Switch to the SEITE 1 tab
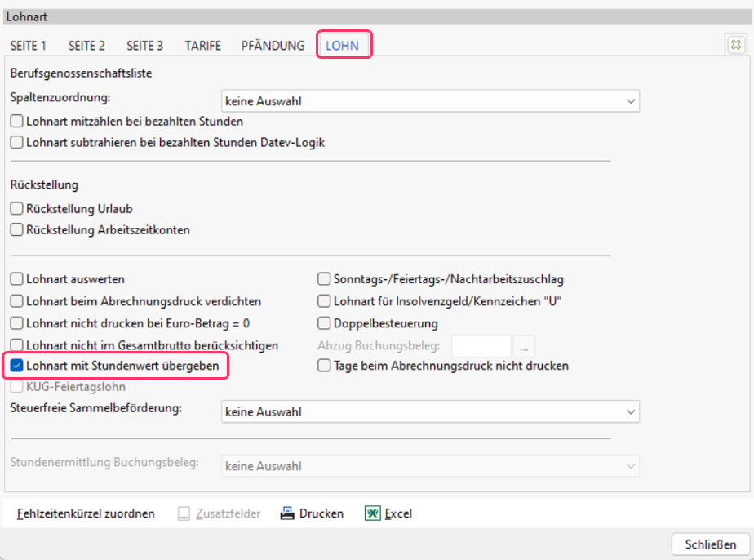The width and height of the screenshot is (754, 560). tap(29, 46)
